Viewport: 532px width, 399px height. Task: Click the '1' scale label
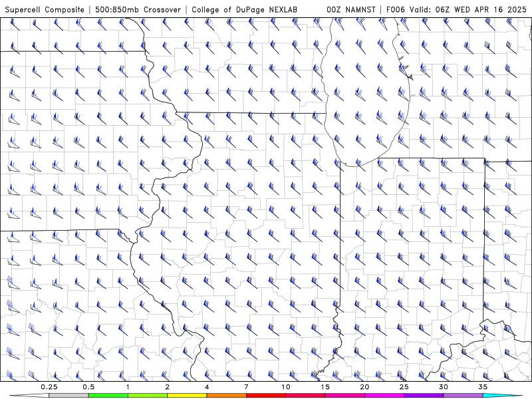(128, 387)
